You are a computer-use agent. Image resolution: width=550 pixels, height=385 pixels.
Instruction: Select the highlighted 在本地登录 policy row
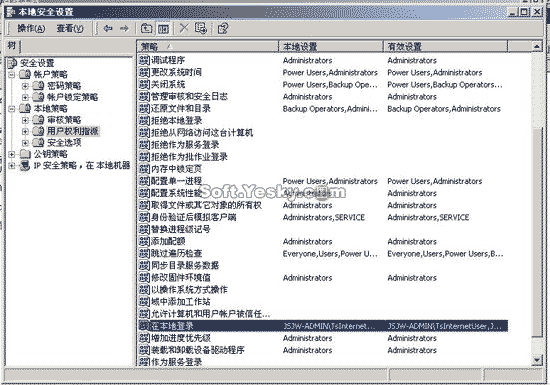click(x=323, y=326)
